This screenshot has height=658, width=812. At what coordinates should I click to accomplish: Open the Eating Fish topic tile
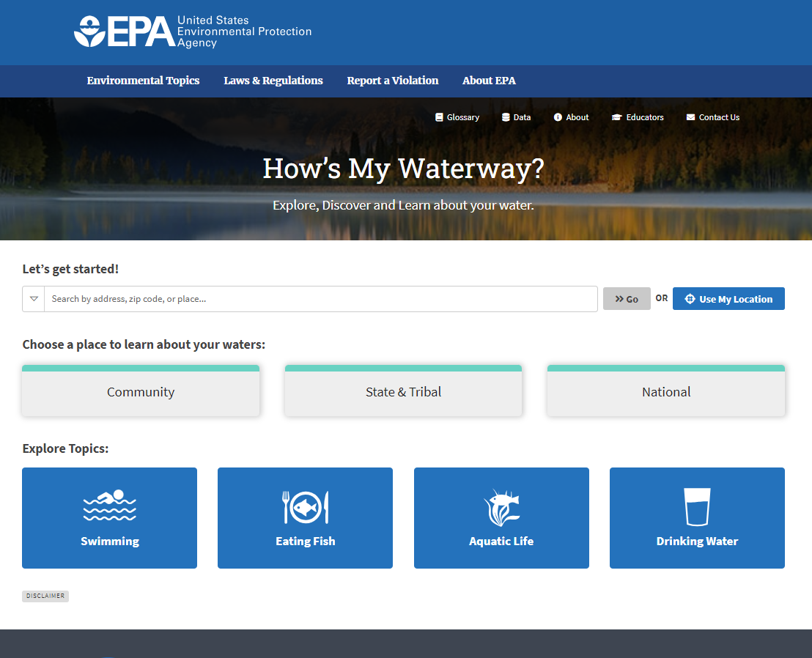(x=306, y=518)
